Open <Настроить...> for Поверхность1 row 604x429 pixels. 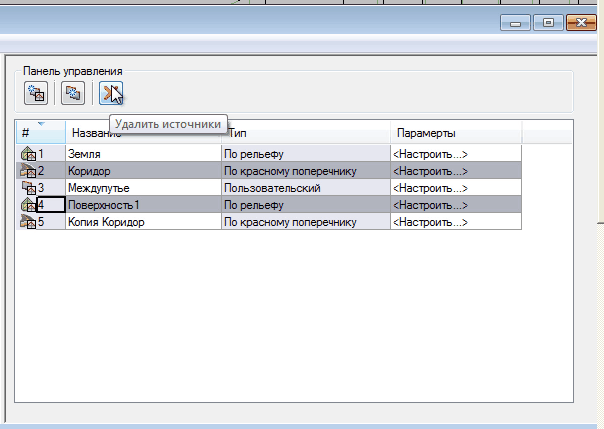click(x=430, y=205)
